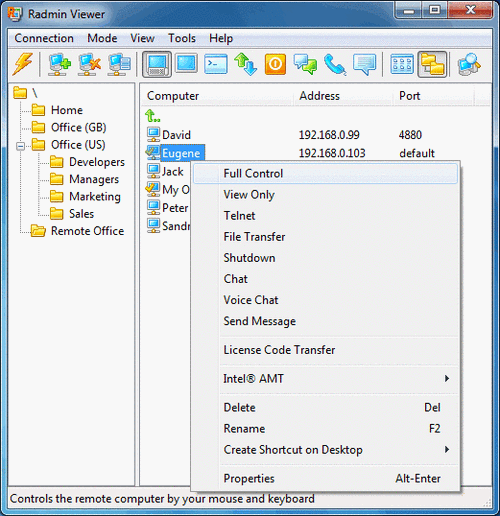The height and width of the screenshot is (516, 500).
Task: Toggle the View Only mode toolbar button
Action: coord(186,63)
